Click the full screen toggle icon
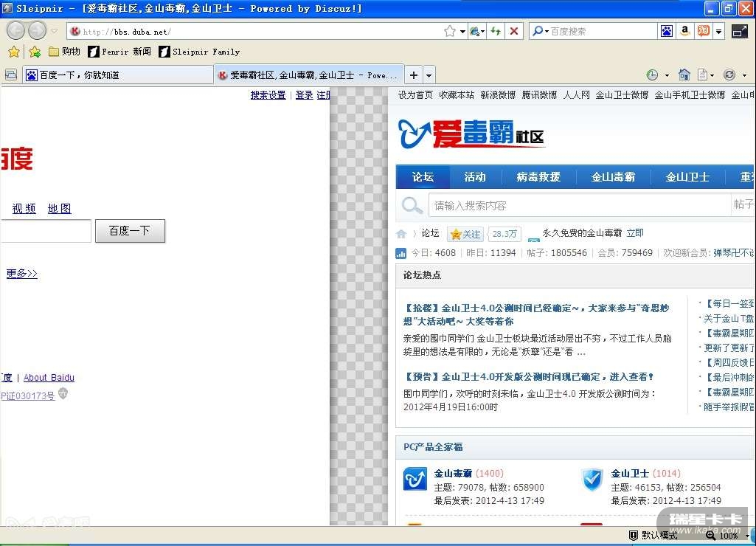The height and width of the screenshot is (546, 756). 740,31
